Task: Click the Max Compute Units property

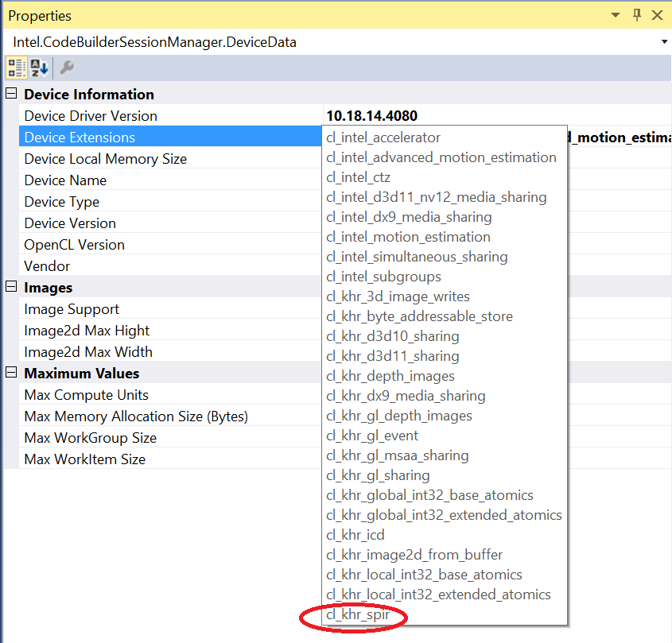Action: click(x=86, y=395)
